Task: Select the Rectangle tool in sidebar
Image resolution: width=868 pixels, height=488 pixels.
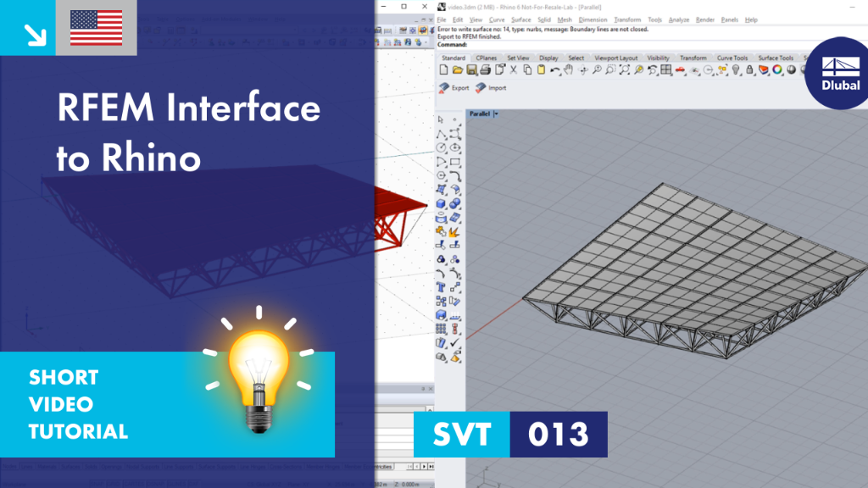Action: (x=455, y=162)
